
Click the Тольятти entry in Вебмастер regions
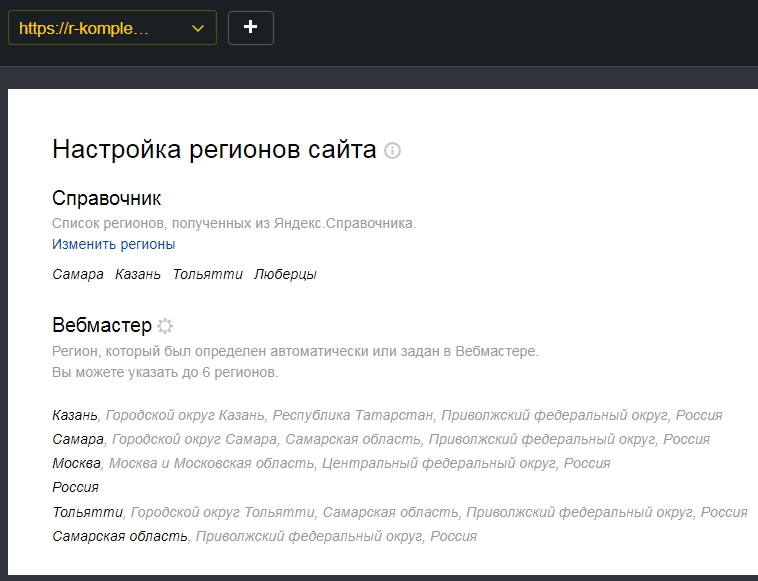pyautogui.click(x=87, y=512)
